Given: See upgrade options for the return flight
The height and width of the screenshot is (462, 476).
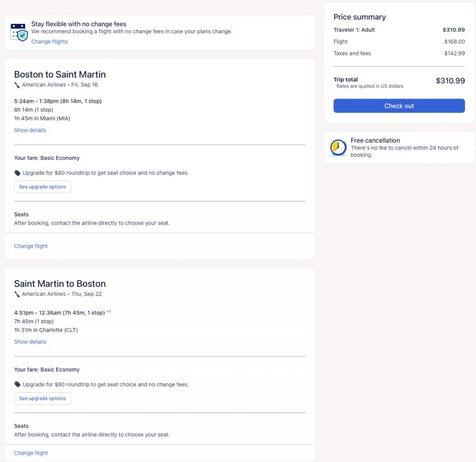Looking at the screenshot, I should (x=43, y=399).
